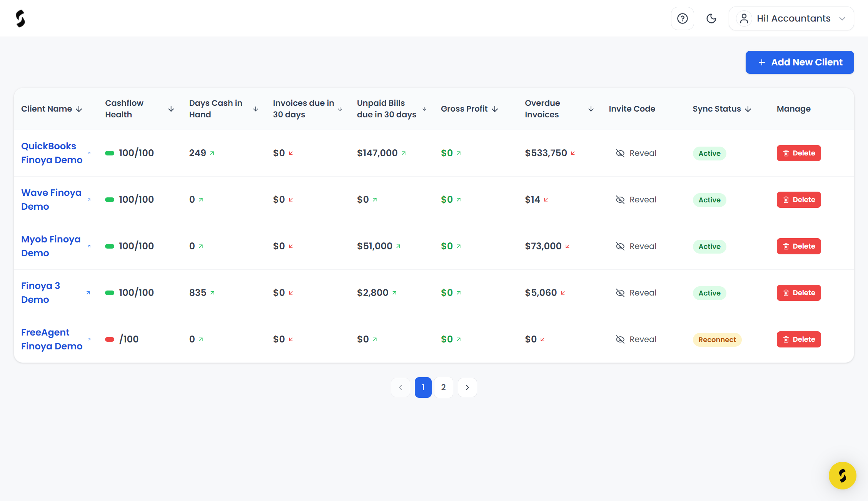Click the Finoya logo in header

tap(20, 18)
